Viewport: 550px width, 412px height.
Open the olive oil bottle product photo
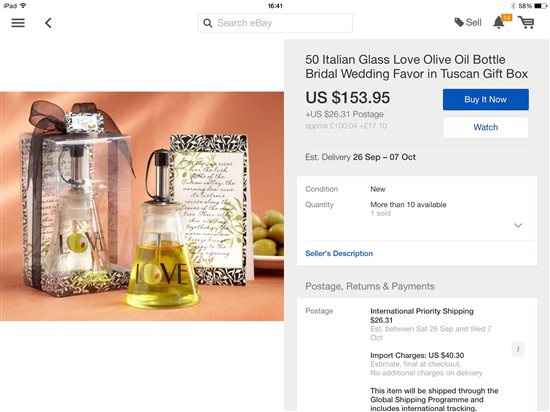(142, 206)
